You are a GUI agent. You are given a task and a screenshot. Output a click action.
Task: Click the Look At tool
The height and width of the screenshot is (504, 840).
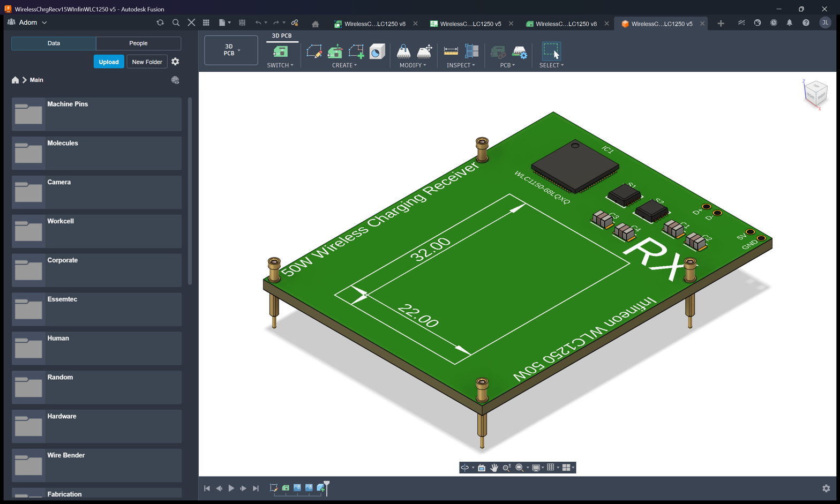(x=482, y=468)
